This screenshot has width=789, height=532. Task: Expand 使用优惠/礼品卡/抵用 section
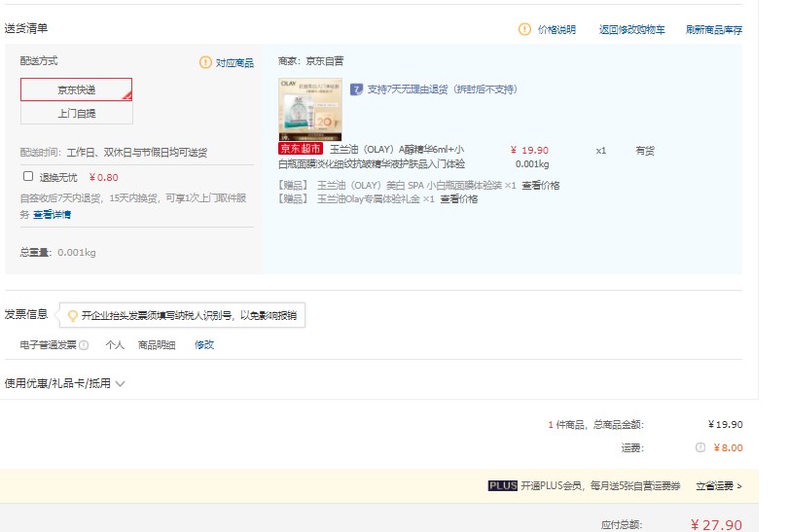click(x=64, y=383)
